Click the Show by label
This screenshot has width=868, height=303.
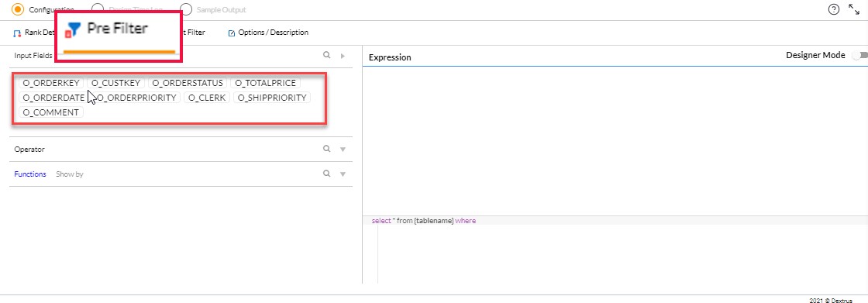pos(69,174)
